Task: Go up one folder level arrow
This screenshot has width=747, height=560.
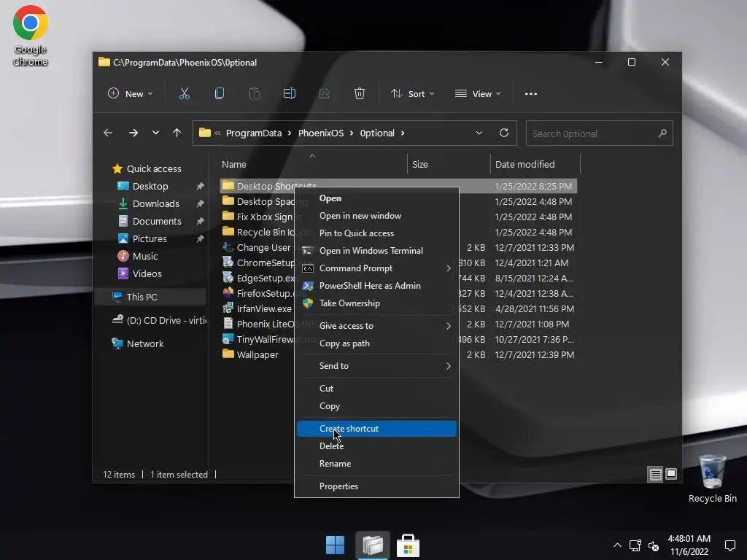Action: click(177, 133)
